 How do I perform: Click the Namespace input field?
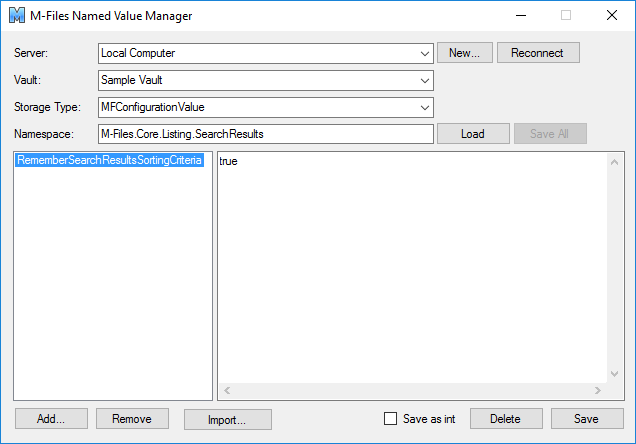(266, 134)
